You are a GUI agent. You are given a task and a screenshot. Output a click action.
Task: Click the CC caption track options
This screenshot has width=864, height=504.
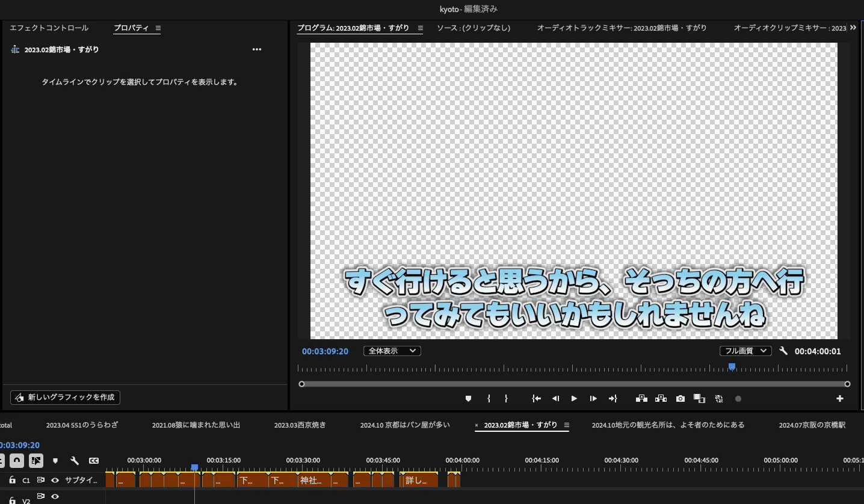pyautogui.click(x=94, y=461)
